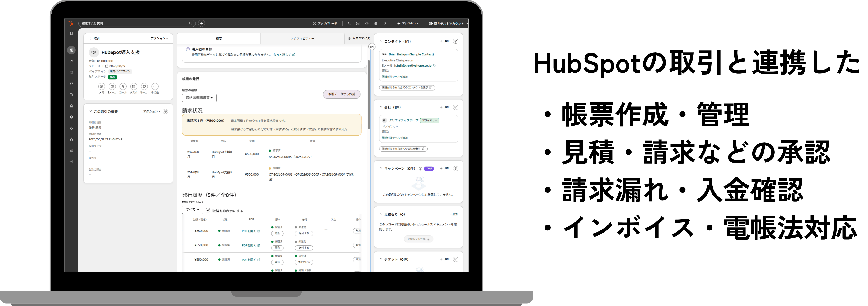868x306 pixels.
Task: Click the 取引データから作成 button
Action: (341, 94)
